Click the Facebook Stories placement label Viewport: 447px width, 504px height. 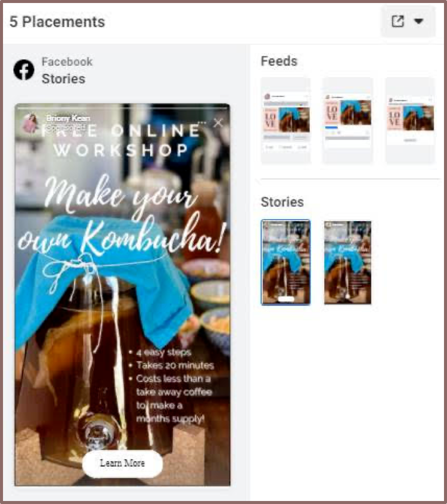(67, 70)
